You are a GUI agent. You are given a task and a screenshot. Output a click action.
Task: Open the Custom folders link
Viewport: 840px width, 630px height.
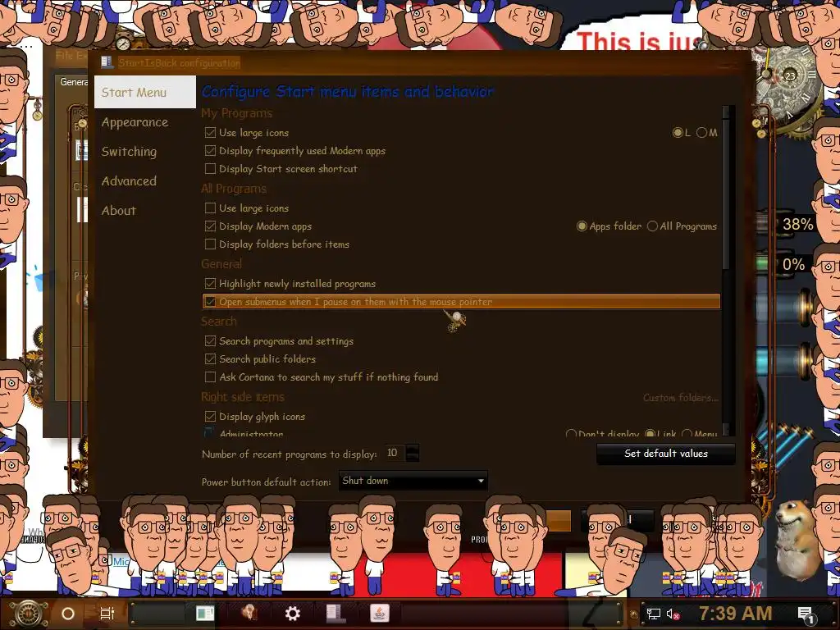tap(680, 398)
